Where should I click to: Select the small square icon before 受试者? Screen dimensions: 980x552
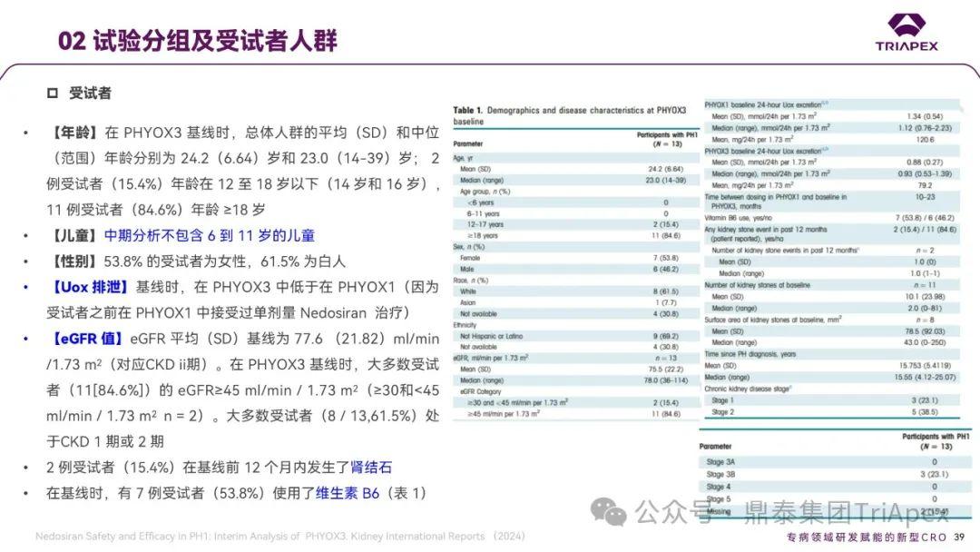(52, 93)
